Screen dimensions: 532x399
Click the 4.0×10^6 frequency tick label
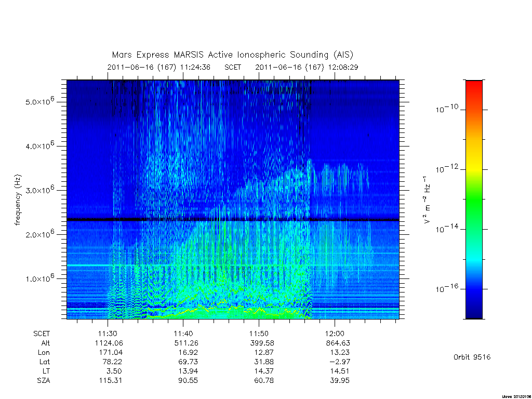(39, 145)
